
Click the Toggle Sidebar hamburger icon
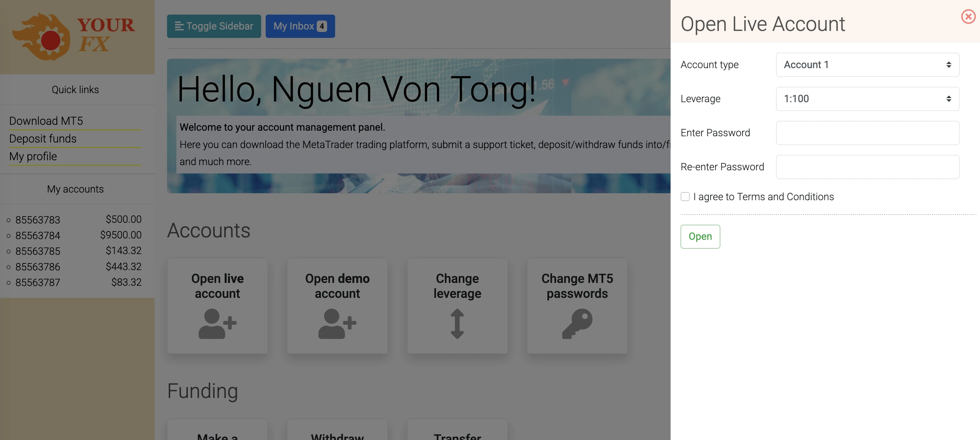[179, 26]
